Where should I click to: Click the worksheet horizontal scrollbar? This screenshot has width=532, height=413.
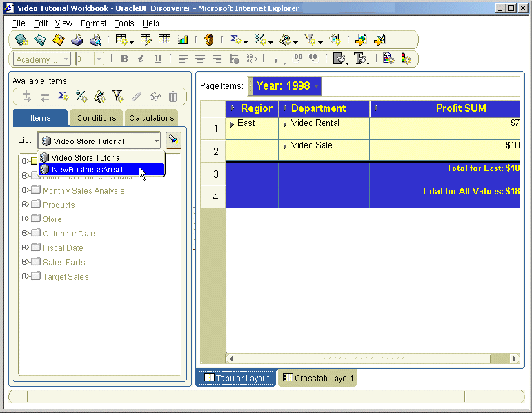point(373,359)
